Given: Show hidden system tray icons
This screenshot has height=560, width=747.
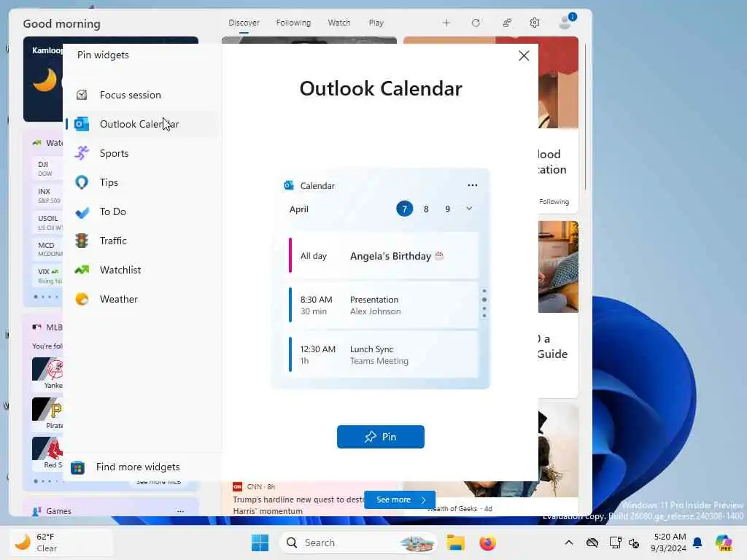Looking at the screenshot, I should (x=569, y=542).
